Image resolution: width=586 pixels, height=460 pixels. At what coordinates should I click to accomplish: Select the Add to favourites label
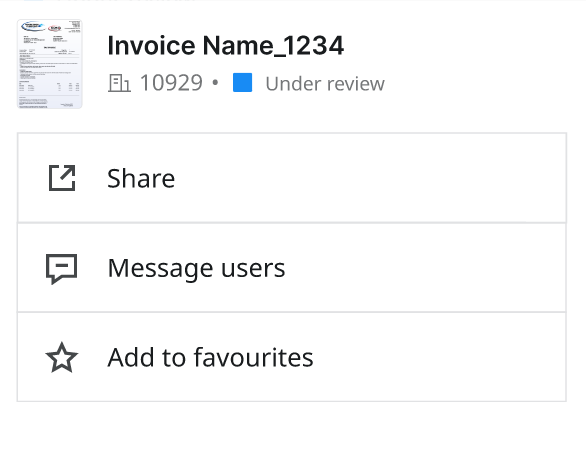click(x=210, y=358)
